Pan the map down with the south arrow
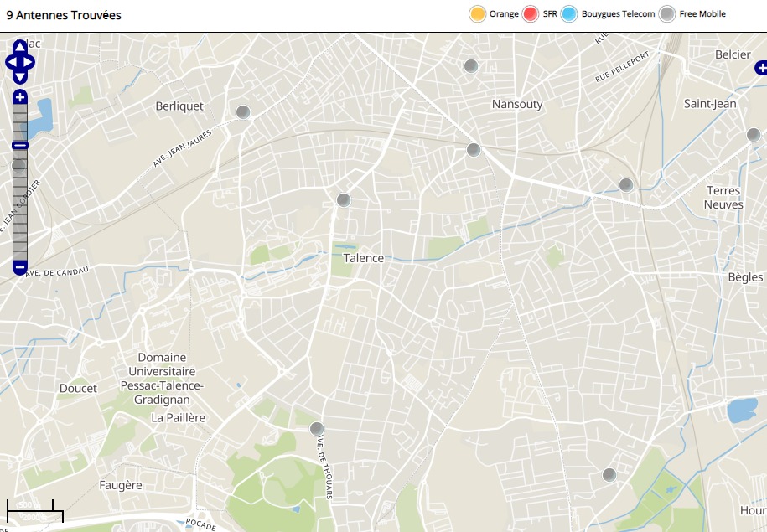 pos(20,76)
